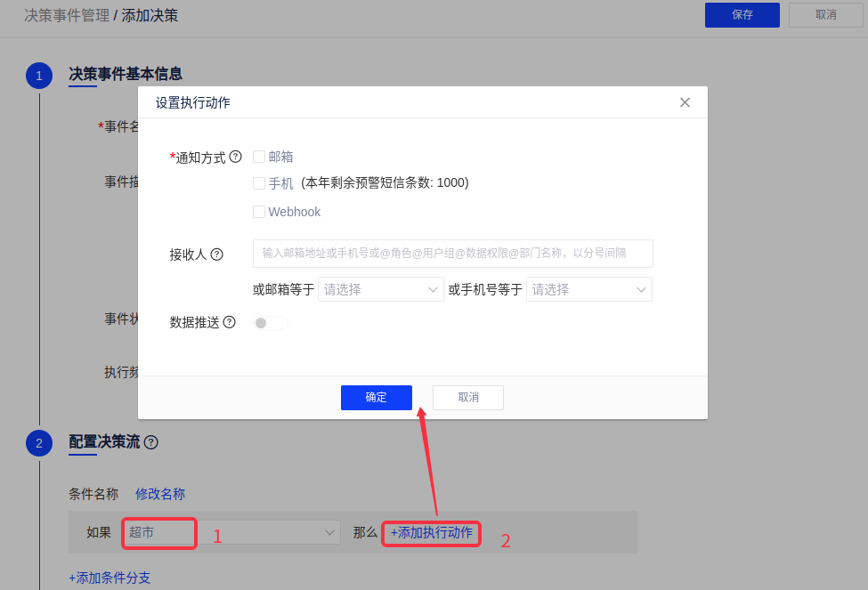Image resolution: width=868 pixels, height=590 pixels.
Task: Click help icon next to 通知方式
Action: (x=235, y=157)
